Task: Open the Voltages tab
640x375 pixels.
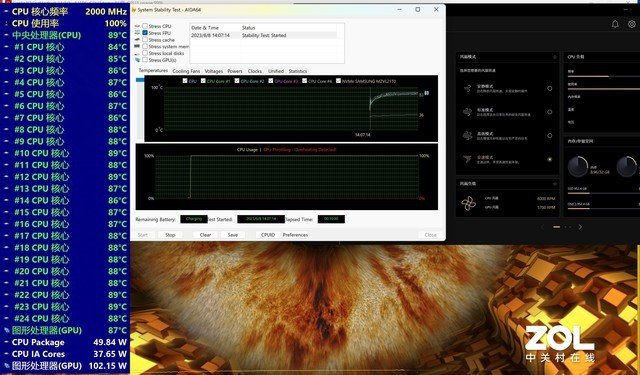Action: coord(213,71)
